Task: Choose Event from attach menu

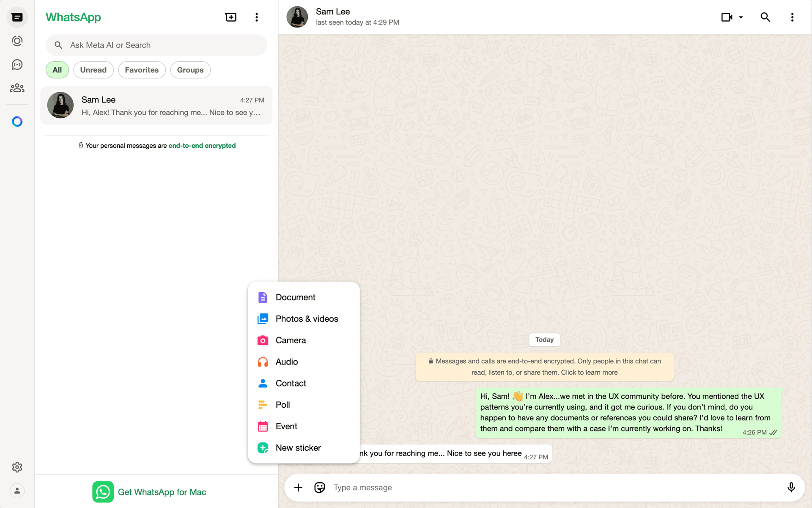Action: [x=304, y=426]
